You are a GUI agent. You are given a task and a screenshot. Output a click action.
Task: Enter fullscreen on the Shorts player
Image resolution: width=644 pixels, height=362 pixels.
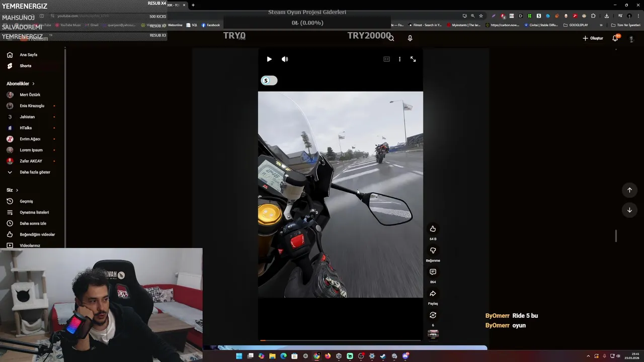(x=413, y=59)
